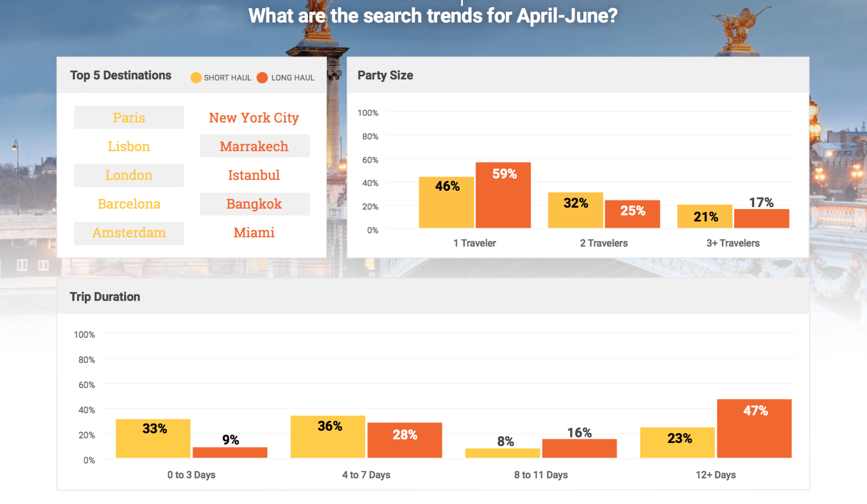Image resolution: width=867 pixels, height=504 pixels.
Task: Click the 28% long haul 4 to 7 Days bar
Action: tap(405, 440)
